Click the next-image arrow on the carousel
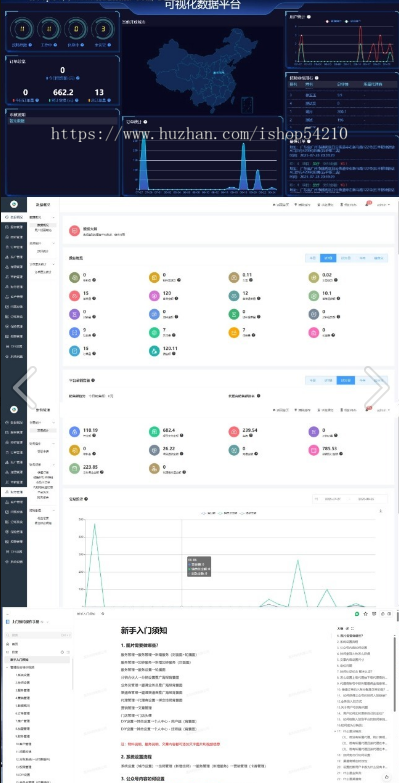 click(x=377, y=388)
